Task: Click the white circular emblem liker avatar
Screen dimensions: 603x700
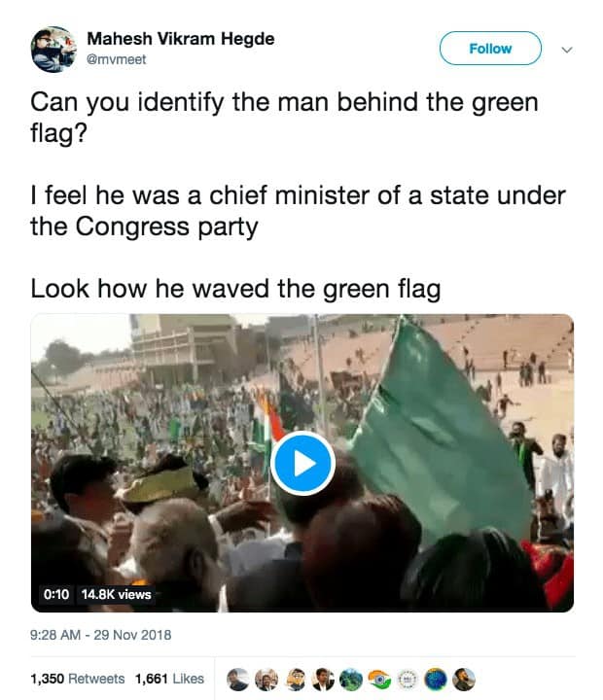Action: click(x=408, y=679)
